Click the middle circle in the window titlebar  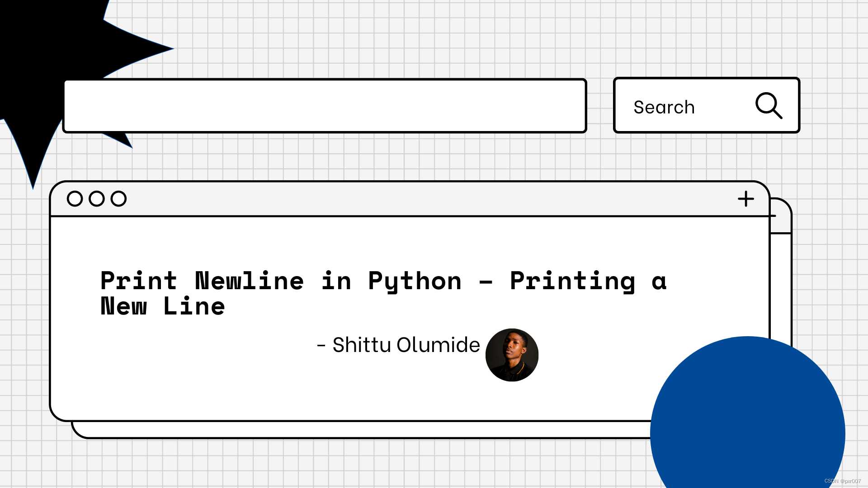pyautogui.click(x=96, y=199)
